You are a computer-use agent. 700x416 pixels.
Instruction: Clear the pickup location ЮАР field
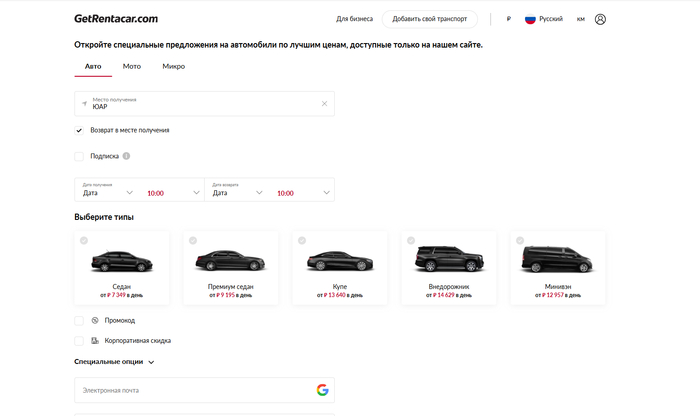(x=324, y=103)
